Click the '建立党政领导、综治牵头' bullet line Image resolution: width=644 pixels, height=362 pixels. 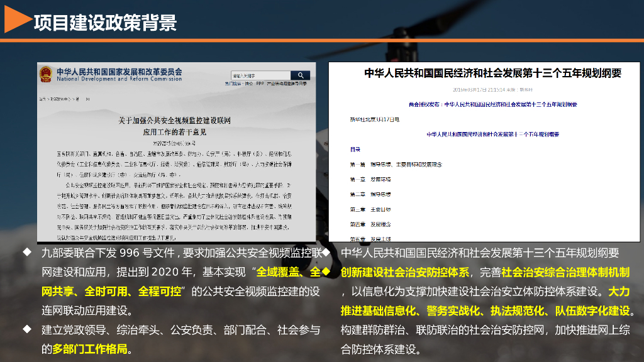point(180,330)
